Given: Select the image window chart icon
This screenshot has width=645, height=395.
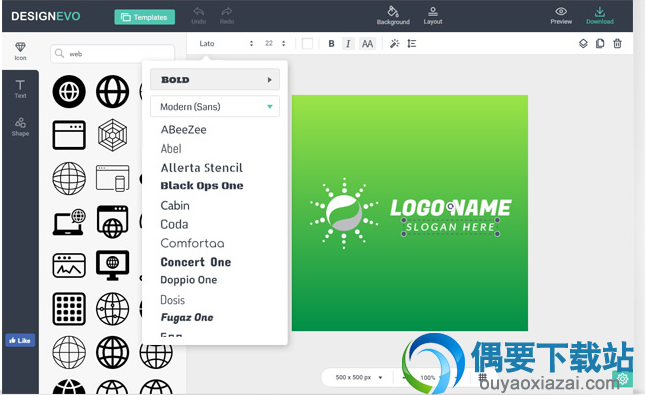Looking at the screenshot, I should (69, 265).
